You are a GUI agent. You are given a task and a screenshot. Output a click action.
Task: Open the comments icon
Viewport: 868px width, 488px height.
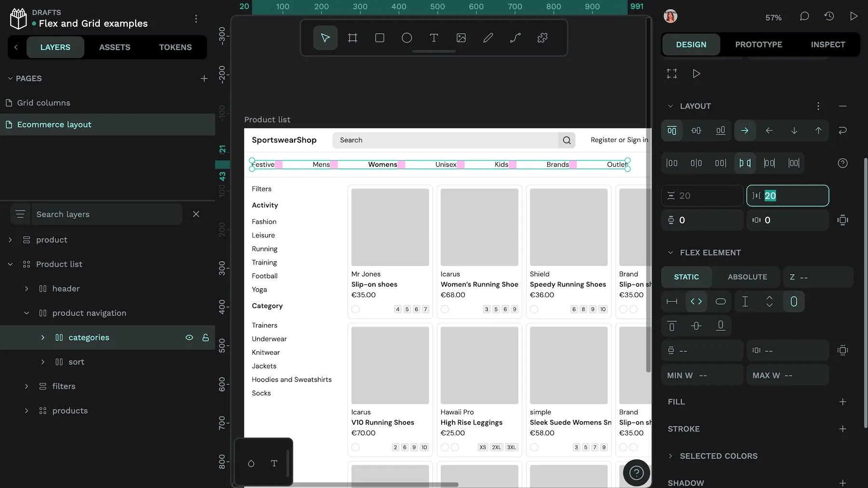[x=804, y=16]
